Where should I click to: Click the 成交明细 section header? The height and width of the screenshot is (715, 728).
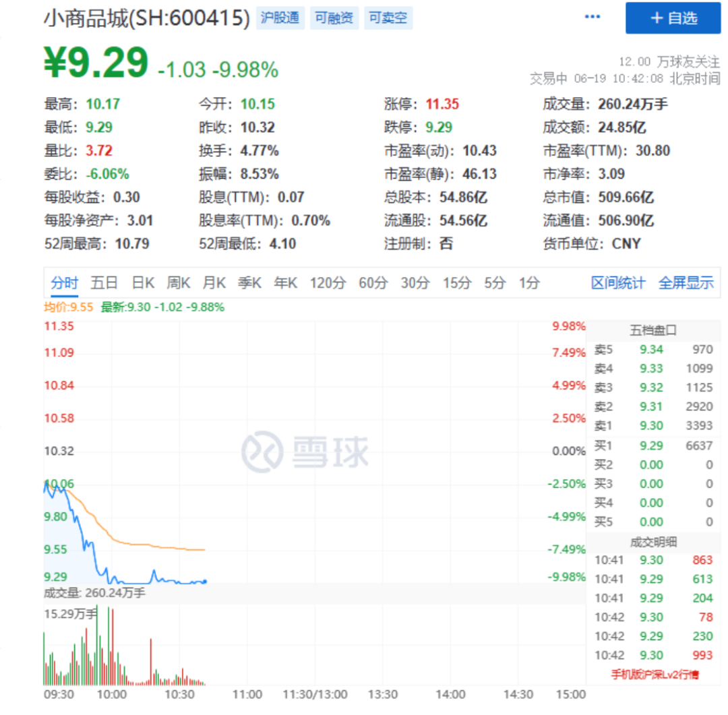click(x=653, y=542)
